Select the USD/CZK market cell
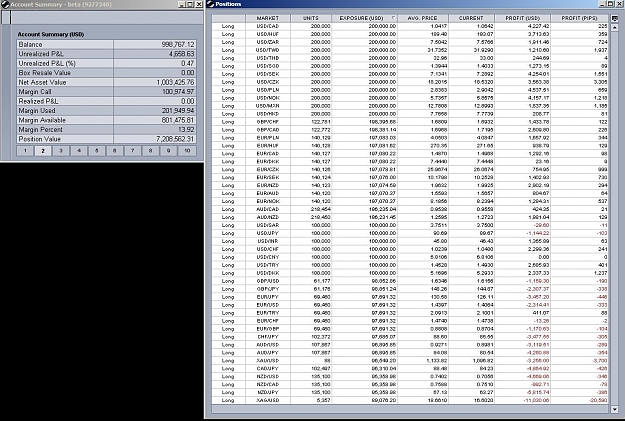 pyautogui.click(x=268, y=82)
